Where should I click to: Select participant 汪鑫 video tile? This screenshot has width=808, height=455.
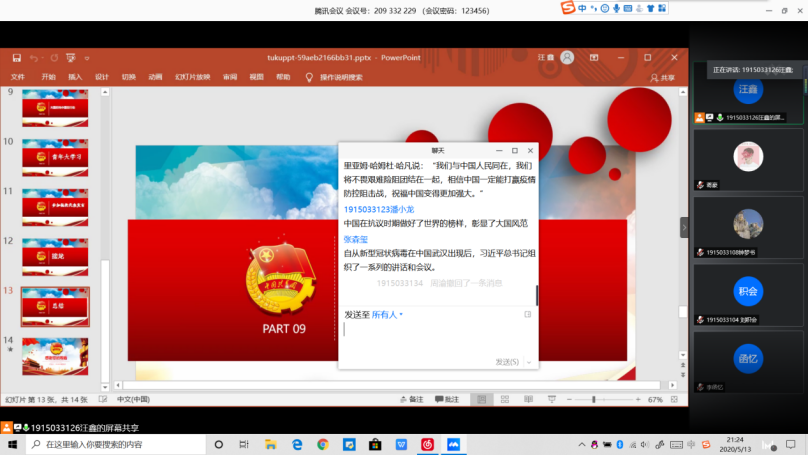(x=748, y=94)
